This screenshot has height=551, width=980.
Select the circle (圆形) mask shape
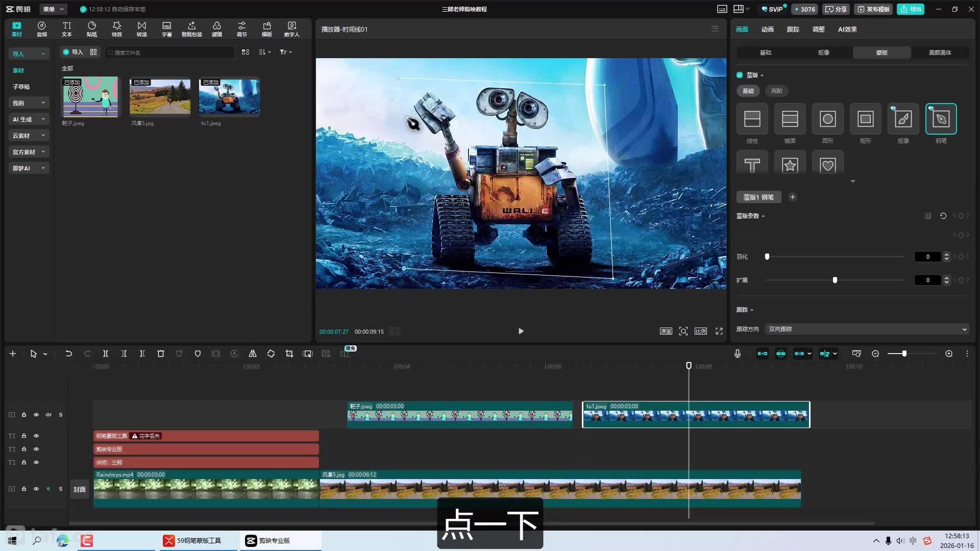coord(827,119)
